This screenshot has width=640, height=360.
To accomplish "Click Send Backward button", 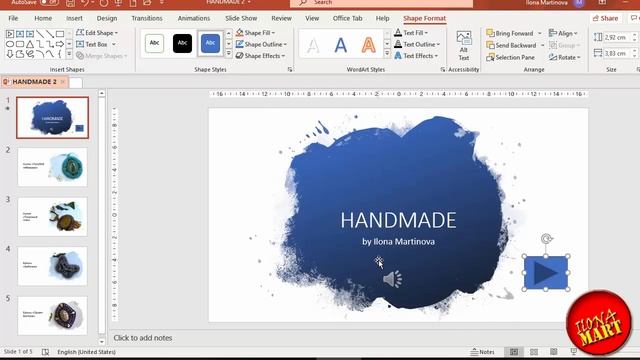I will (512, 45).
